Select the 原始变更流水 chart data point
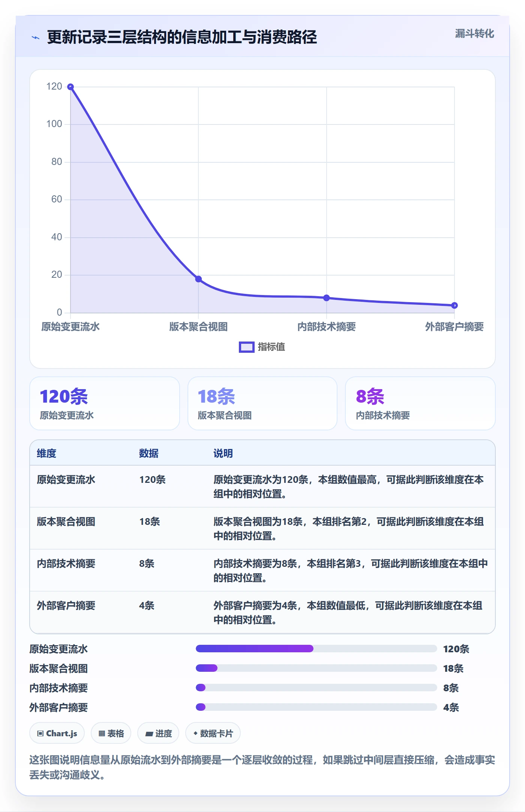 70,87
